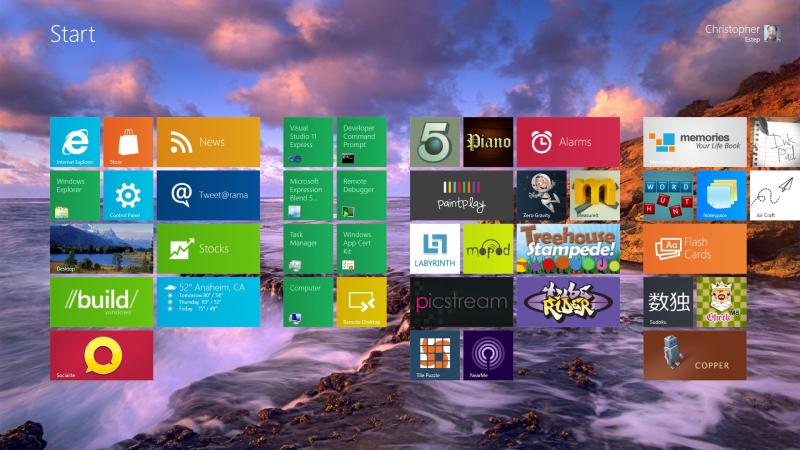Open the Check M8 chess tile

click(x=721, y=302)
